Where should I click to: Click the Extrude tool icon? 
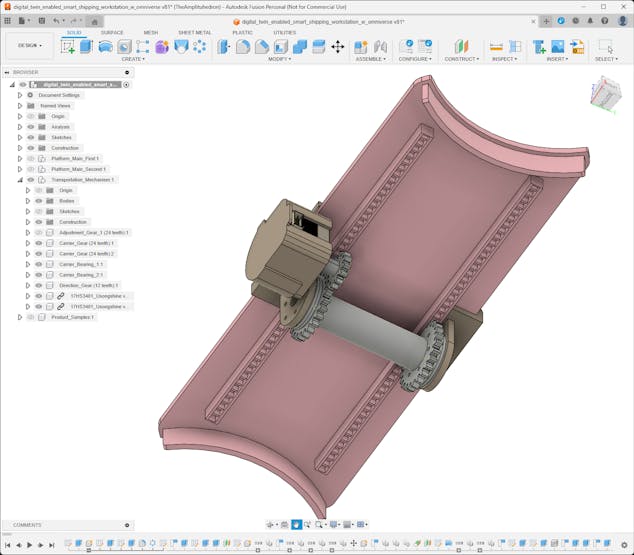[x=86, y=46]
